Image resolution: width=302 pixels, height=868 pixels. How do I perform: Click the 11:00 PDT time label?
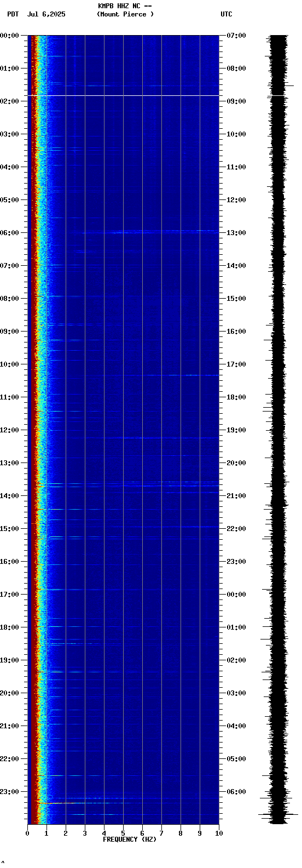pyautogui.click(x=9, y=397)
